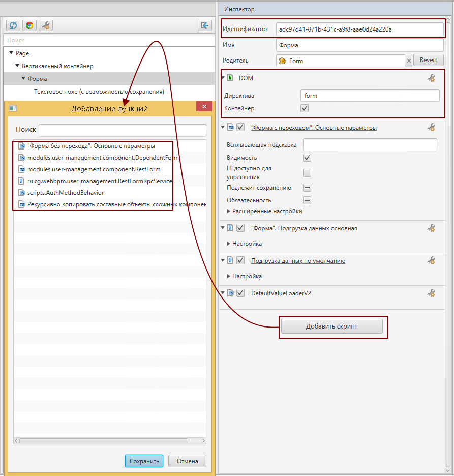
Task: Toggle the Контейнер checkbox
Action: tap(305, 108)
